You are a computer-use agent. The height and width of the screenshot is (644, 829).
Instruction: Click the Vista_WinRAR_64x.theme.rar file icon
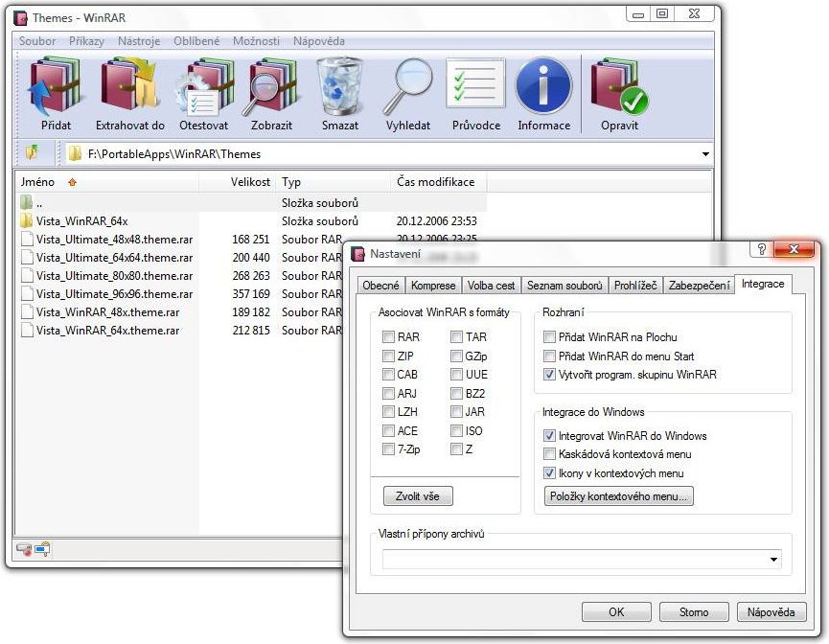click(x=27, y=330)
